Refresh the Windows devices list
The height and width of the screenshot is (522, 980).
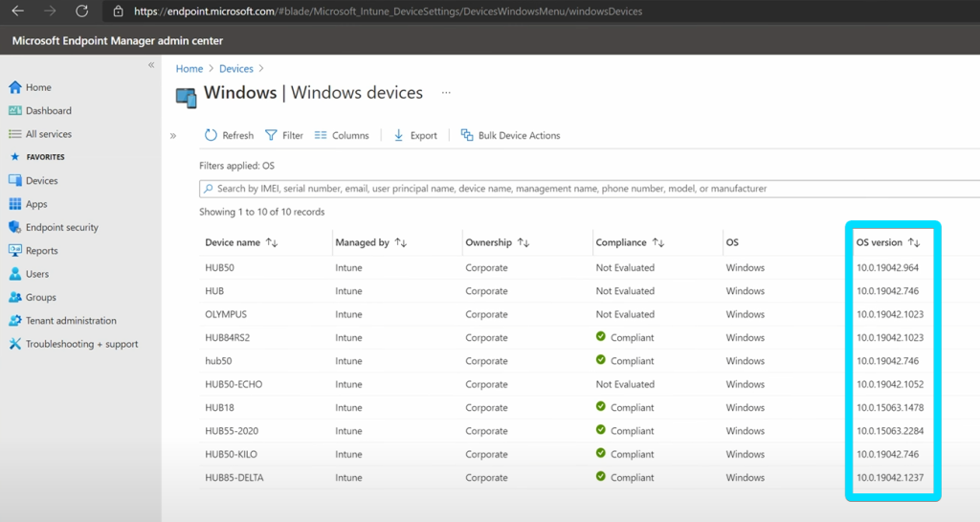click(x=229, y=135)
